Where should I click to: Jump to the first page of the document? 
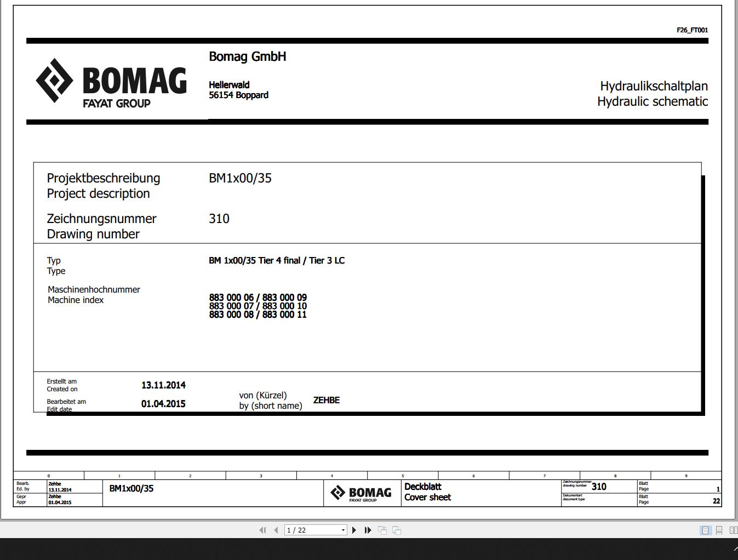[263, 530]
